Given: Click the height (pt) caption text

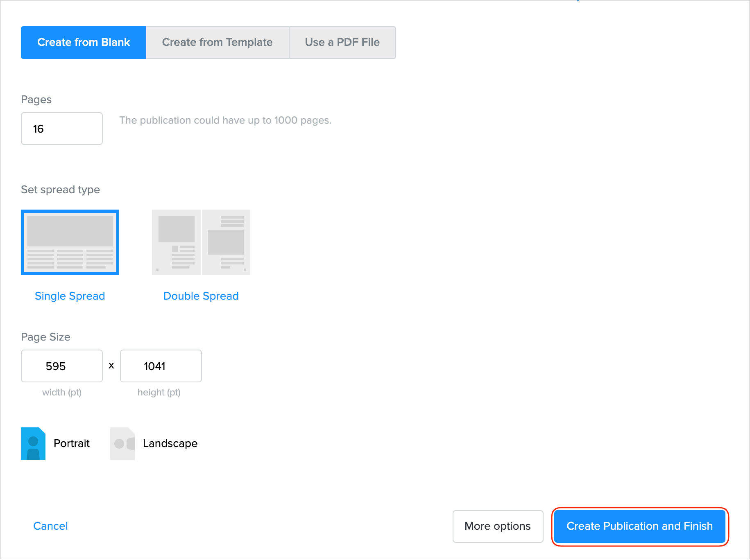Looking at the screenshot, I should click(159, 392).
